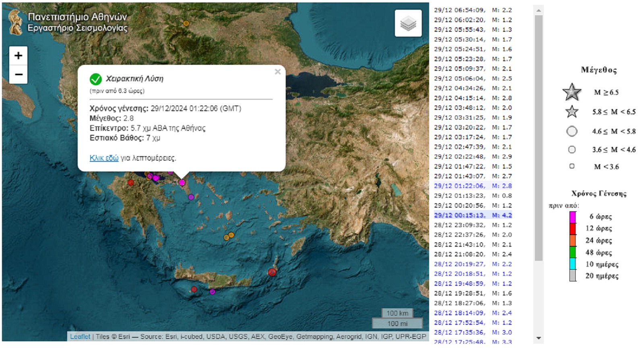This screenshot has width=644, height=351.
Task: Open the map layers selector
Action: pyautogui.click(x=408, y=23)
